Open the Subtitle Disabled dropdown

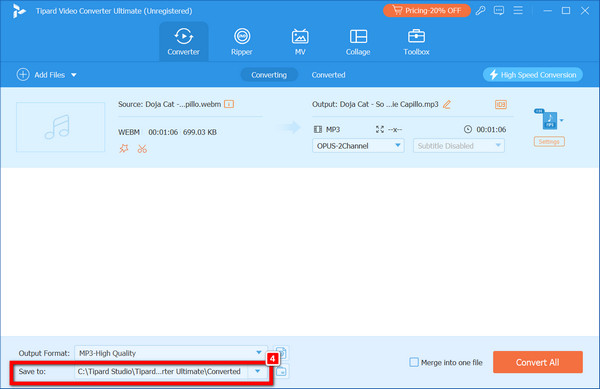(458, 146)
